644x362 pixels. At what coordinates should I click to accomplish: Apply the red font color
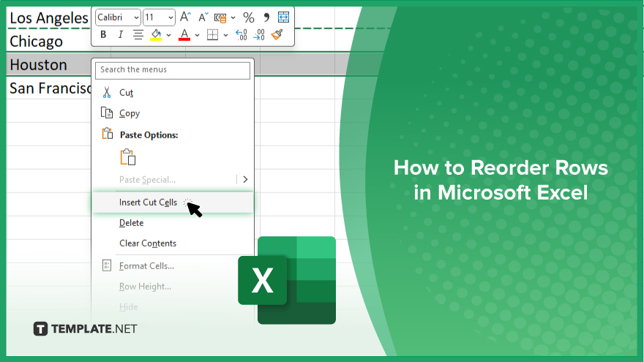coord(184,35)
